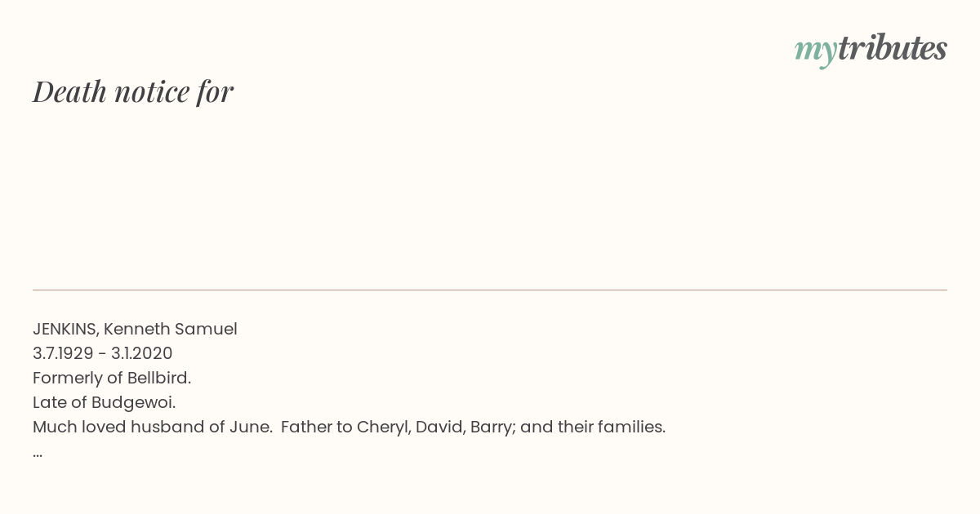Click the "Death notice for" heading
The width and height of the screenshot is (980, 514).
pyautogui.click(x=133, y=92)
